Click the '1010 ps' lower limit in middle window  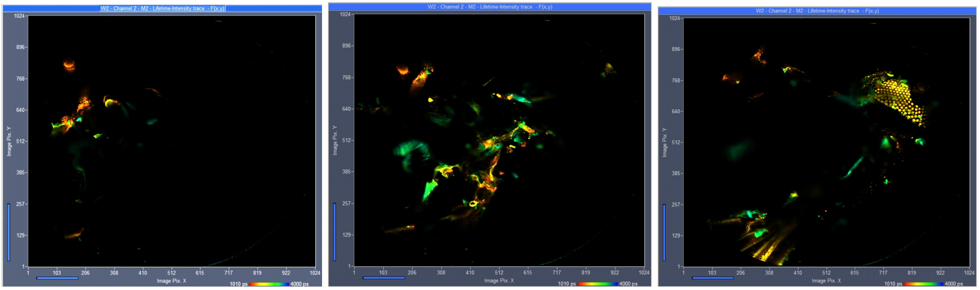tap(567, 283)
